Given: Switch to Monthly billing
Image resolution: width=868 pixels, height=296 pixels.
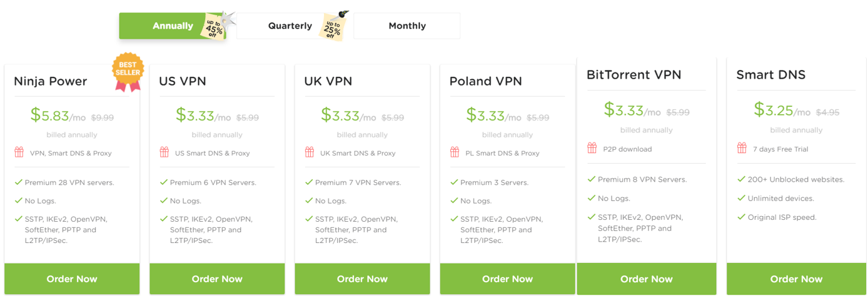Looking at the screenshot, I should coord(407,26).
